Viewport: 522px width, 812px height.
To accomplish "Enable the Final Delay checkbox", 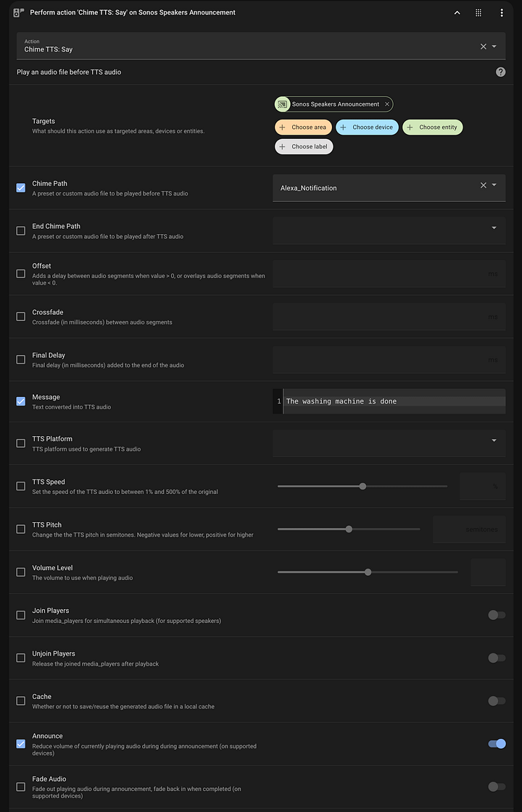I will coord(21,359).
